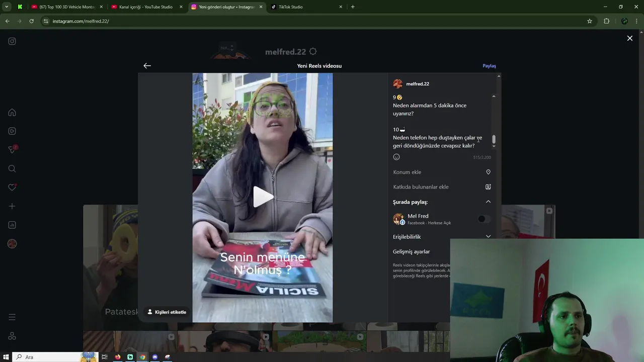Click the add collaborators icon
The height and width of the screenshot is (362, 644).
(488, 187)
